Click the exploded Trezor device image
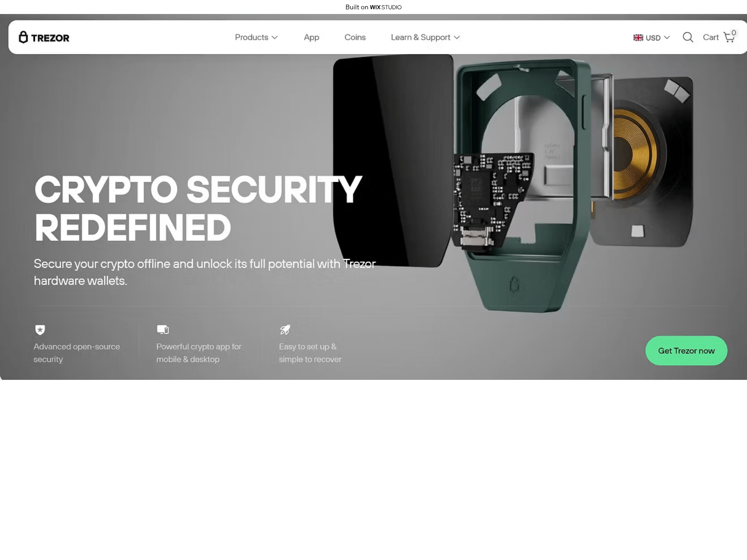This screenshot has height=560, width=747. click(x=513, y=183)
